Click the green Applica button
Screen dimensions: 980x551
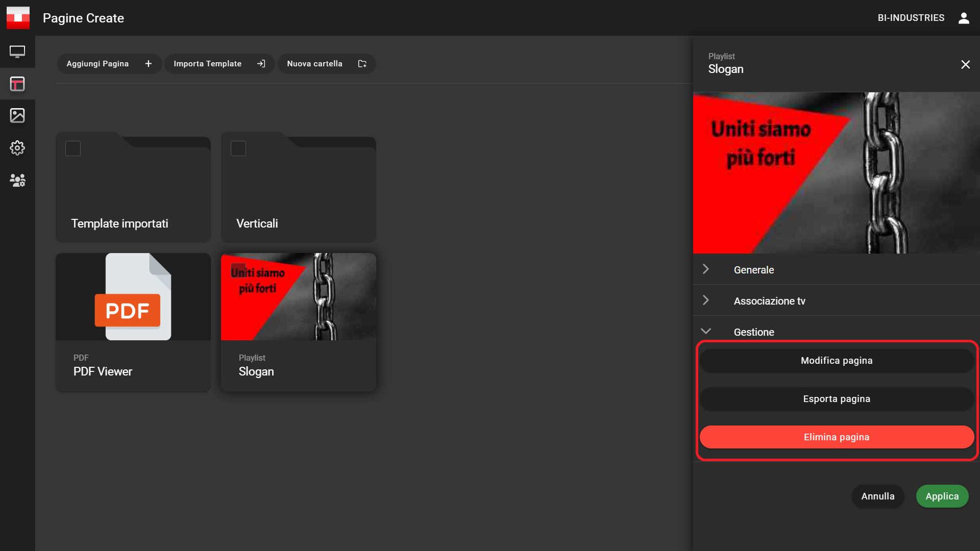click(x=942, y=496)
